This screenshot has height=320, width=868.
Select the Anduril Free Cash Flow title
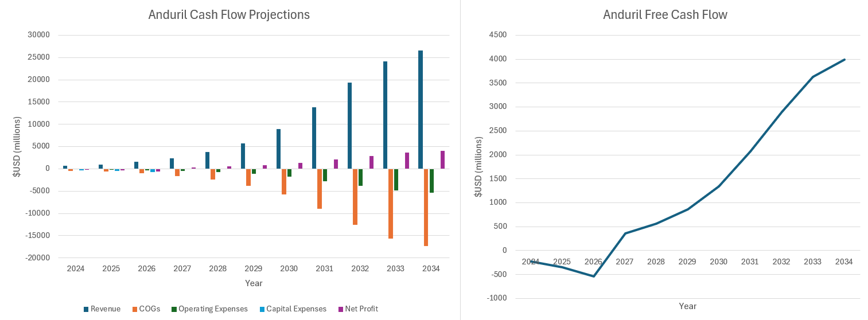665,15
